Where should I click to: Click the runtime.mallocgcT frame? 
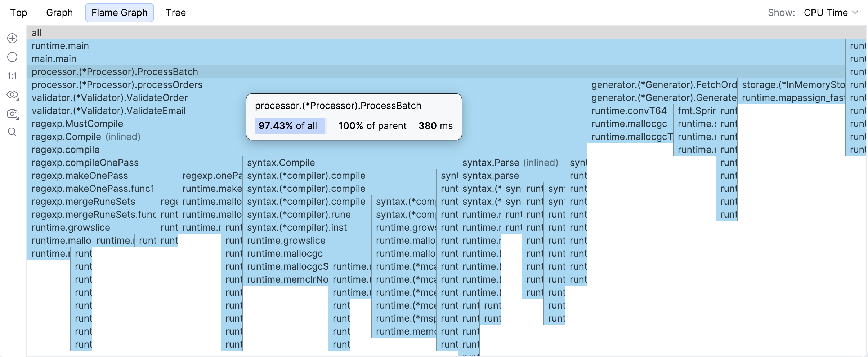tap(630, 137)
